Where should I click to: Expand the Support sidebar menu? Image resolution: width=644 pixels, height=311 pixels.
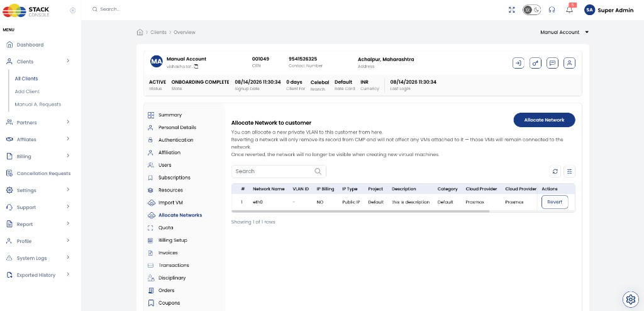point(38,207)
